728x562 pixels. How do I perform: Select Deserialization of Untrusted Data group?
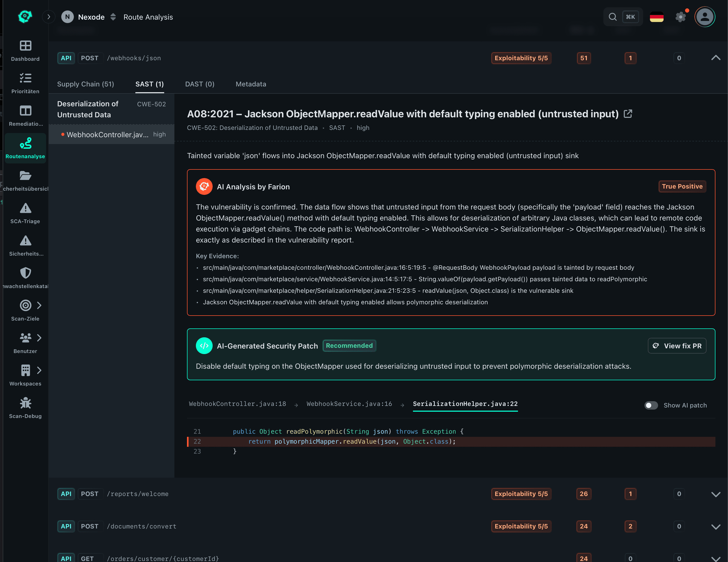111,109
